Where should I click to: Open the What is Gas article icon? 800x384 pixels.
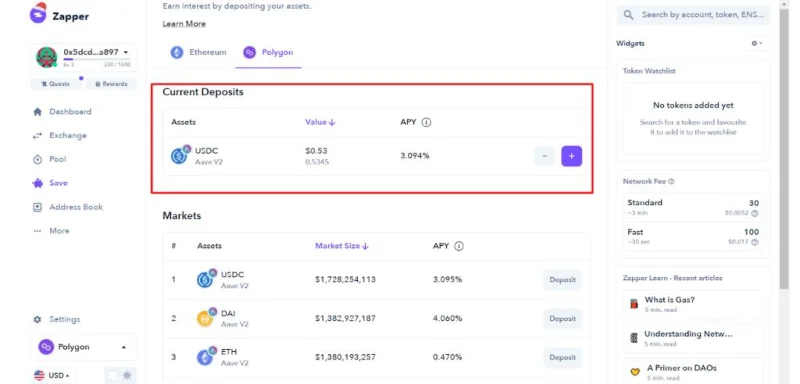click(x=634, y=304)
